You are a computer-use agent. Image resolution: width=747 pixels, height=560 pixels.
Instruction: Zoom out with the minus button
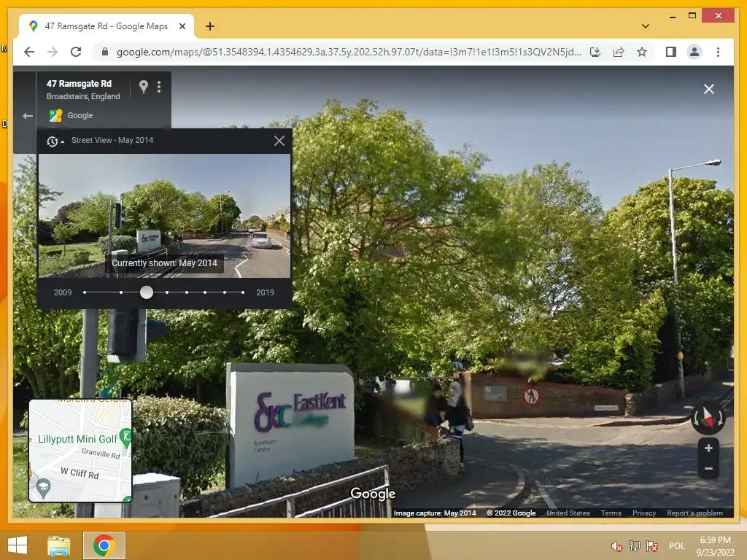tap(708, 469)
